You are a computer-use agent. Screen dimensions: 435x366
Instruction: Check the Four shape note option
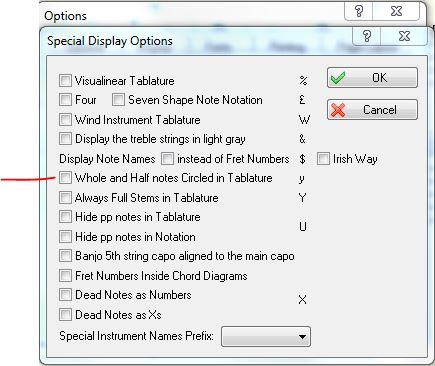(65, 99)
